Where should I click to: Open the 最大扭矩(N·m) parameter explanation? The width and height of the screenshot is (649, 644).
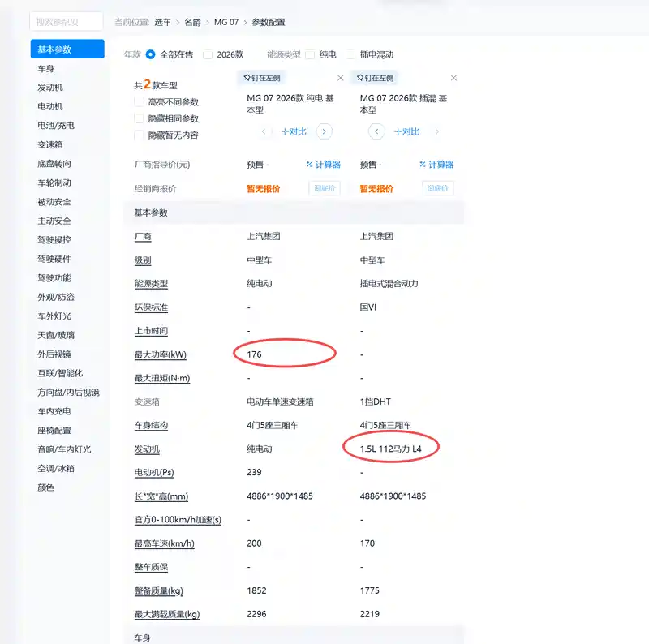pyautogui.click(x=162, y=378)
